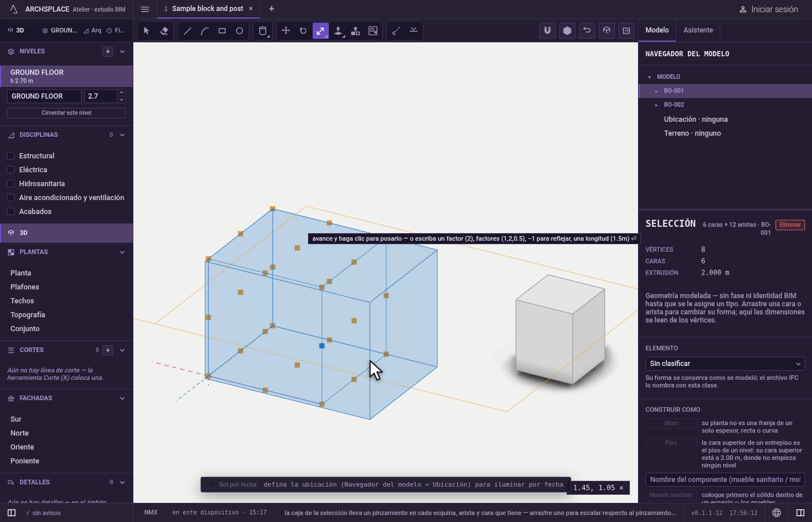Switch to the Asistente tab
Image resolution: width=812 pixels, height=522 pixels.
coord(698,30)
